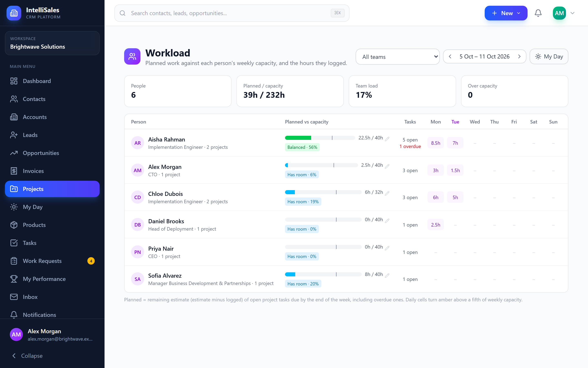This screenshot has height=368, width=588.
Task: Open Alex Morgan profile at sidebar bottom
Action: coord(52,335)
